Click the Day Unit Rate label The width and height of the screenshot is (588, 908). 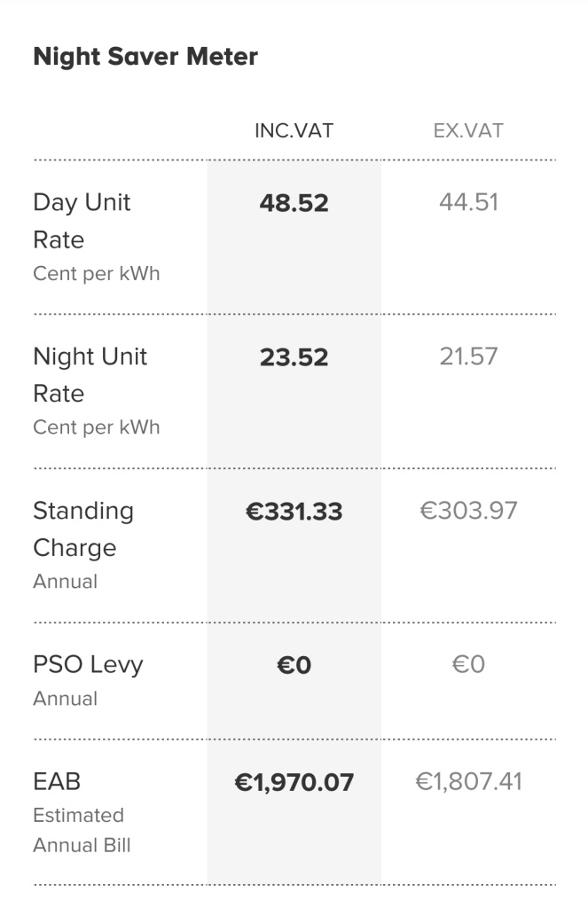point(82,221)
